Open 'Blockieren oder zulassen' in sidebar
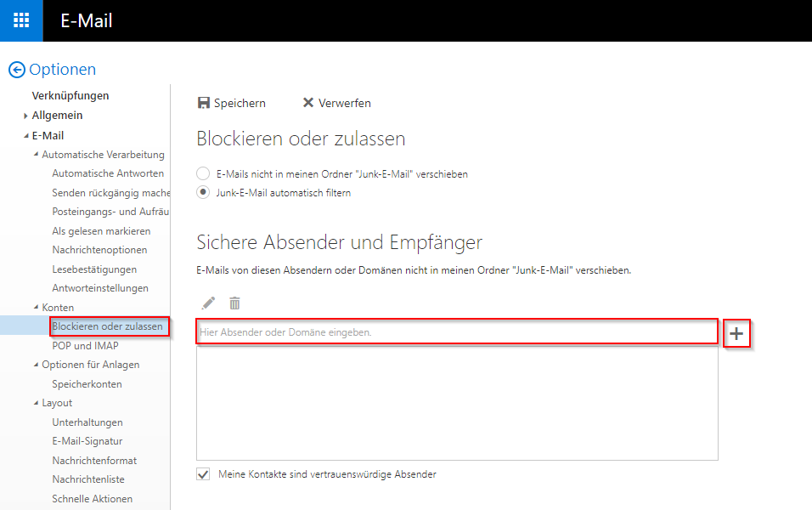Screen dimensions: 812x510 [x=107, y=326]
